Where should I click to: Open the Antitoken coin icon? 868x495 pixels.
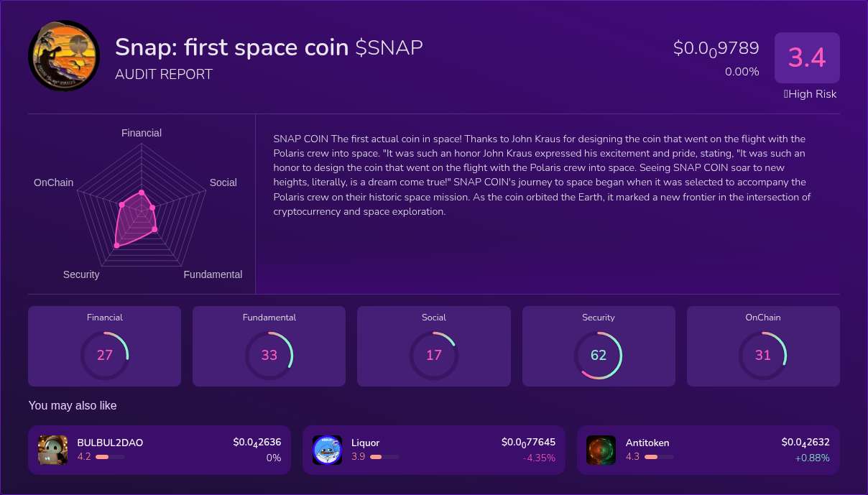601,450
